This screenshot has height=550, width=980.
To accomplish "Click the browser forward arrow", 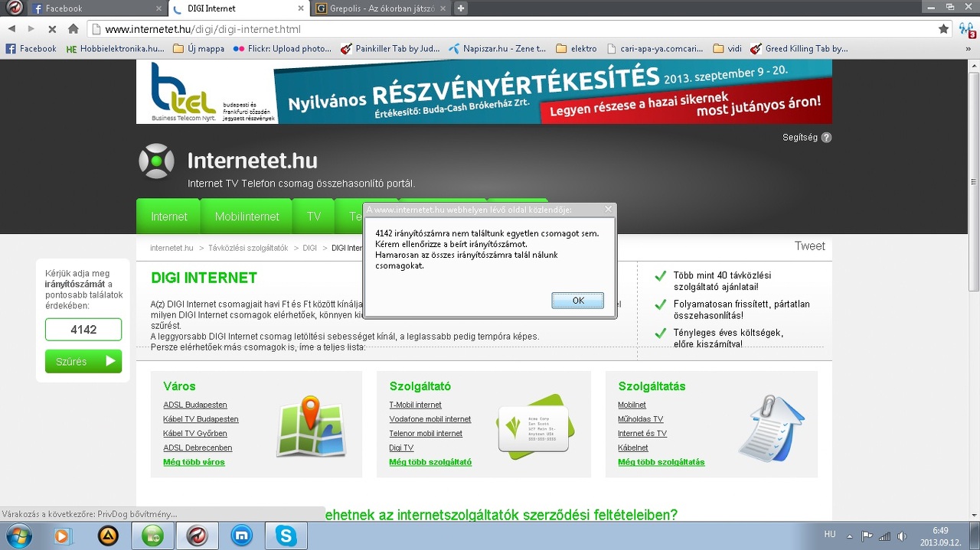I will [31, 29].
